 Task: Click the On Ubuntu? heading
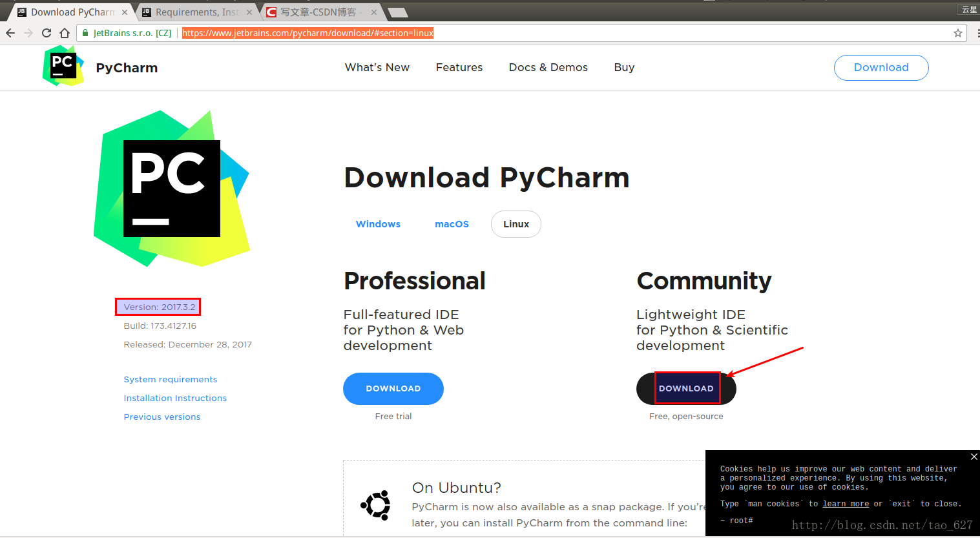[457, 488]
